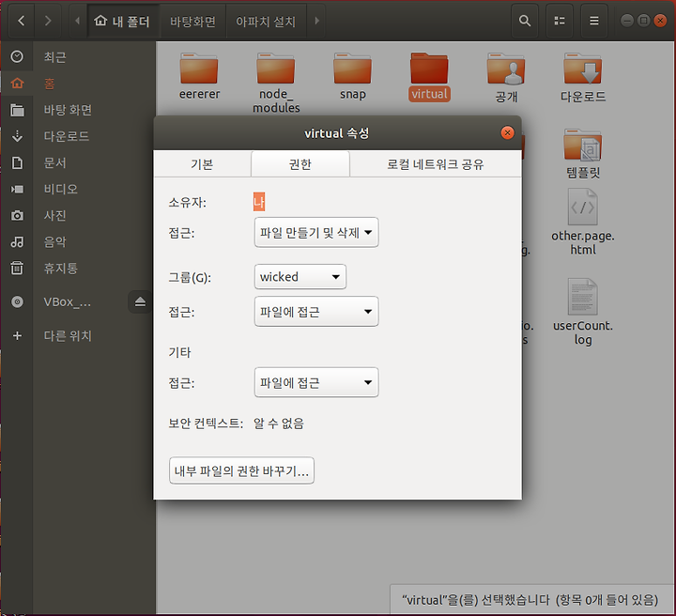This screenshot has width=676, height=616.
Task: Click the path bar right scroll arrow
Action: (x=317, y=21)
